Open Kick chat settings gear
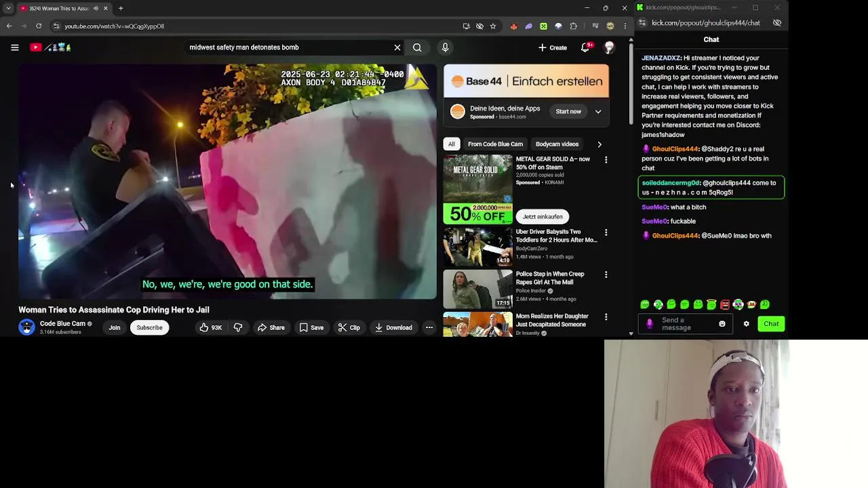This screenshot has height=488, width=868. pyautogui.click(x=747, y=324)
